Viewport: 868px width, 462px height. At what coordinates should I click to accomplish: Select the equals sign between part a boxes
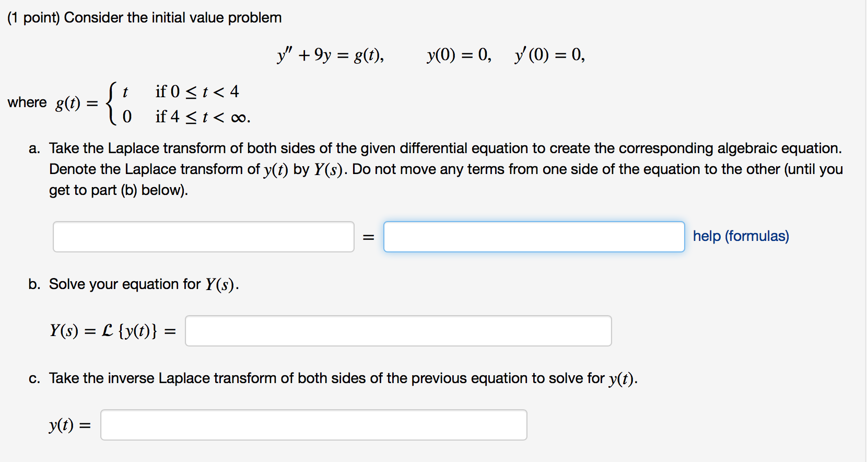pyautogui.click(x=368, y=236)
